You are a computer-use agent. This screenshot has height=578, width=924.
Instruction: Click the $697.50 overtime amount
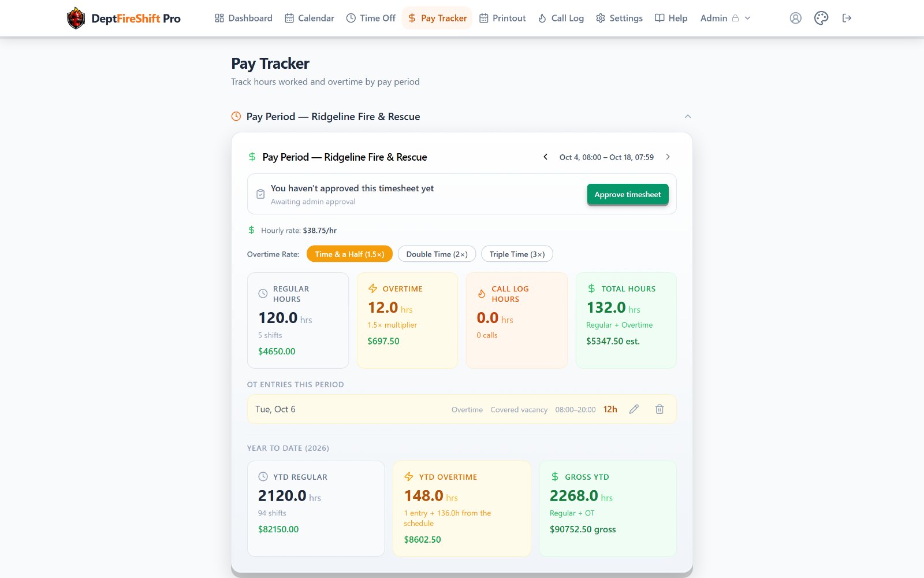click(x=383, y=341)
